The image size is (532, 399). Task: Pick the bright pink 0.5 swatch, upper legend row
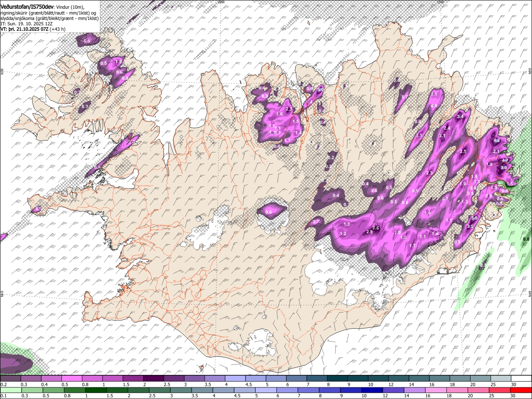click(x=71, y=379)
